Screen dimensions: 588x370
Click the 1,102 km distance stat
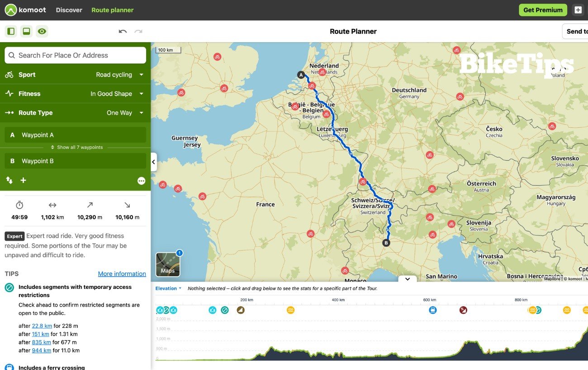click(52, 217)
